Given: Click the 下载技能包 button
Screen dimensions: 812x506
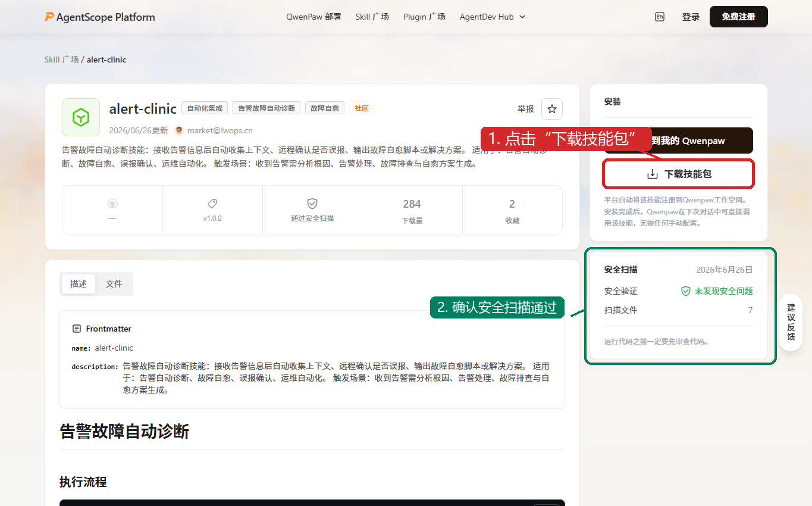Looking at the screenshot, I should [x=679, y=174].
